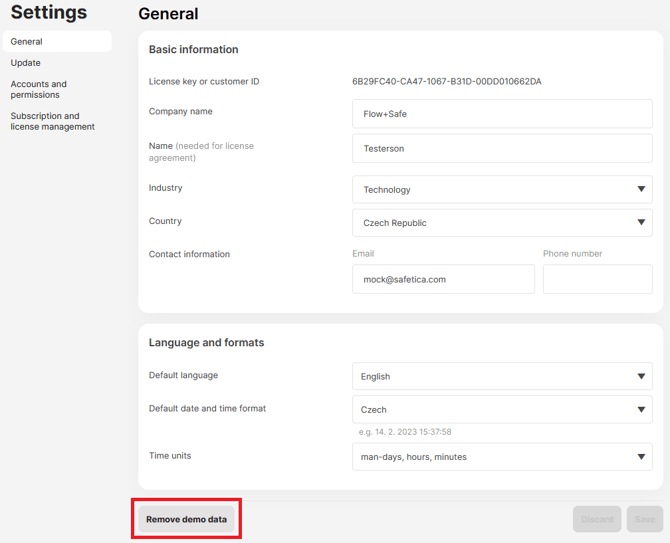The height and width of the screenshot is (543, 670).
Task: Click the Email contact field
Action: [442, 280]
